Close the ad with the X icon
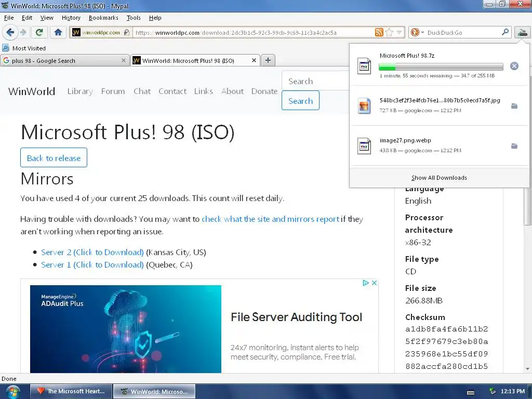532x399 pixels. tap(374, 283)
